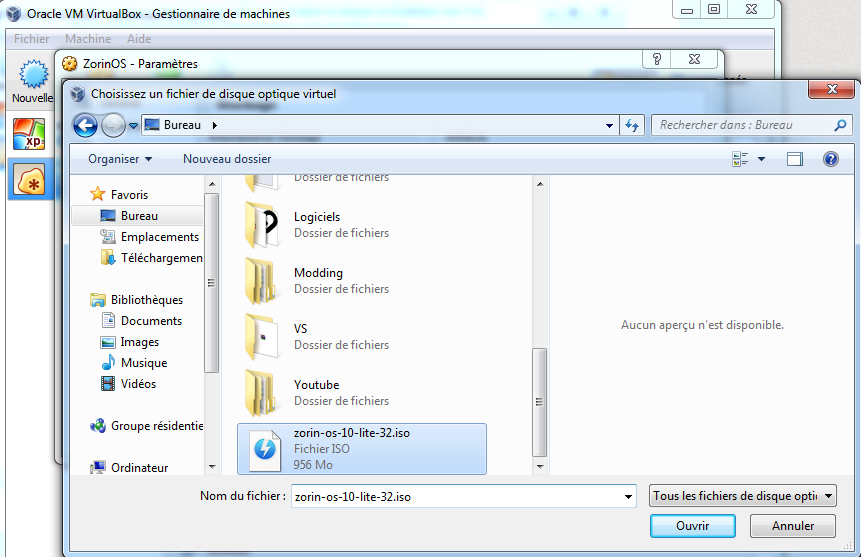Select zorin-os-10-lite-32.iso file name in list
This screenshot has height=557, width=861.
pos(351,433)
